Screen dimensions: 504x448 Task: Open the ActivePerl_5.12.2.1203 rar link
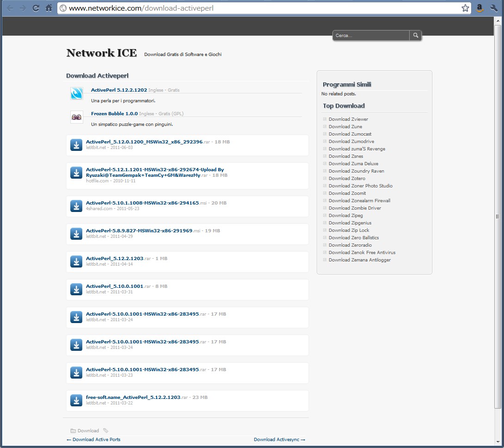(x=115, y=258)
